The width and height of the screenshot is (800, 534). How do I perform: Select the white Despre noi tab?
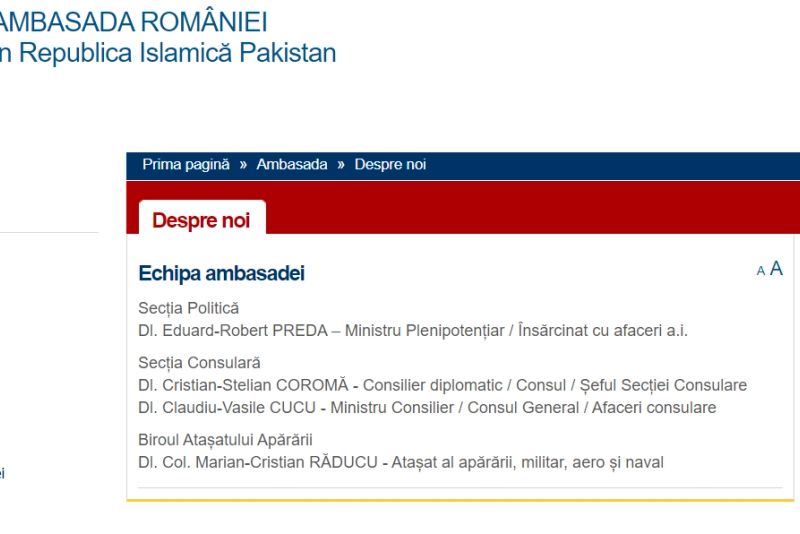pos(202,218)
